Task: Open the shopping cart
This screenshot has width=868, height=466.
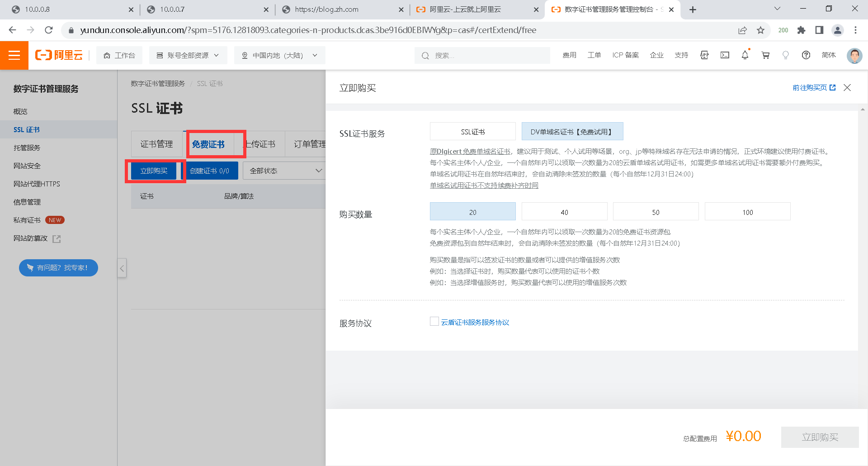Action: [765, 55]
